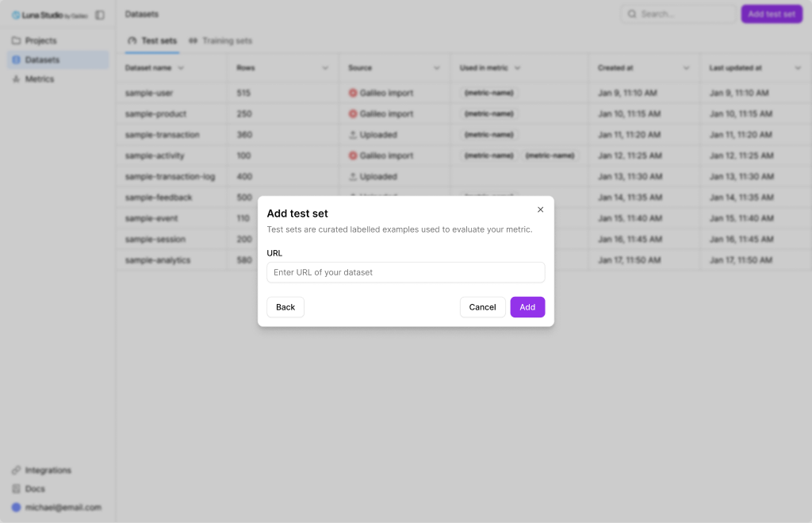The image size is (812, 523).
Task: Click the Datasets sidebar icon
Action: (x=16, y=60)
